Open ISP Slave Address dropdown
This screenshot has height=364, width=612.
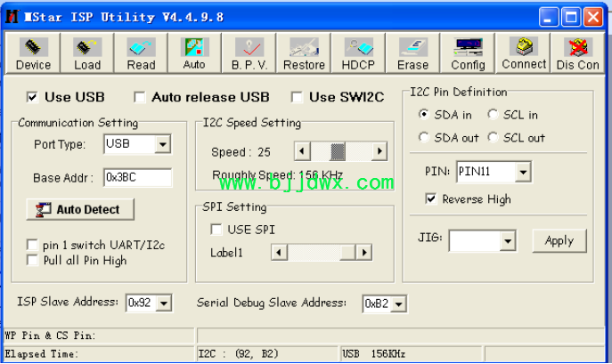click(x=164, y=303)
